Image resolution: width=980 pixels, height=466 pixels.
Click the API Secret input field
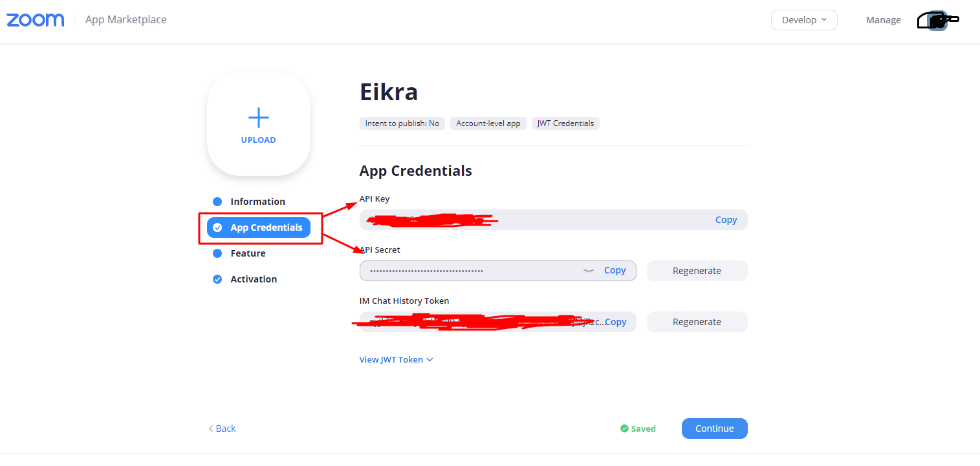click(x=497, y=271)
